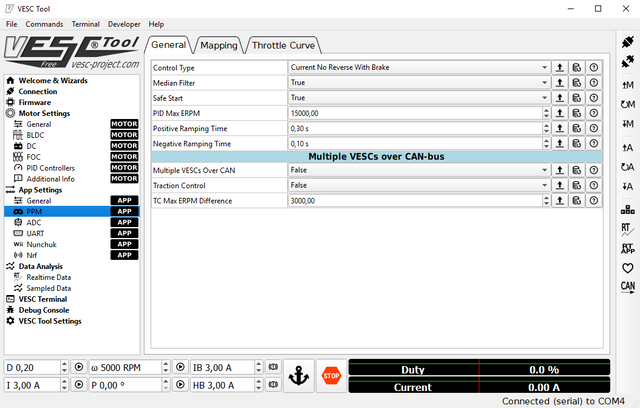Viewport: 640px width, 408px height.
Task: Select FOC under Motor Settings
Action: click(71, 157)
